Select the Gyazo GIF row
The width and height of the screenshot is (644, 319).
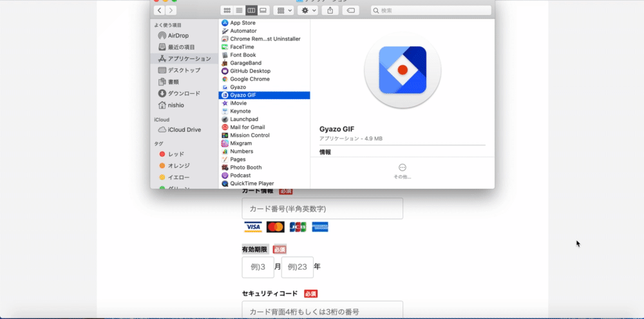(x=264, y=95)
